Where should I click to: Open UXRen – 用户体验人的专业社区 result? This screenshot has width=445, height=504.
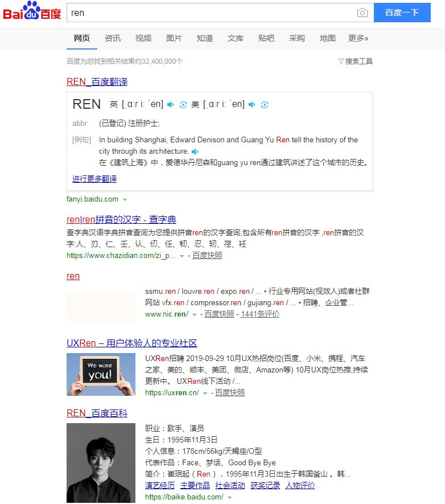[131, 343]
